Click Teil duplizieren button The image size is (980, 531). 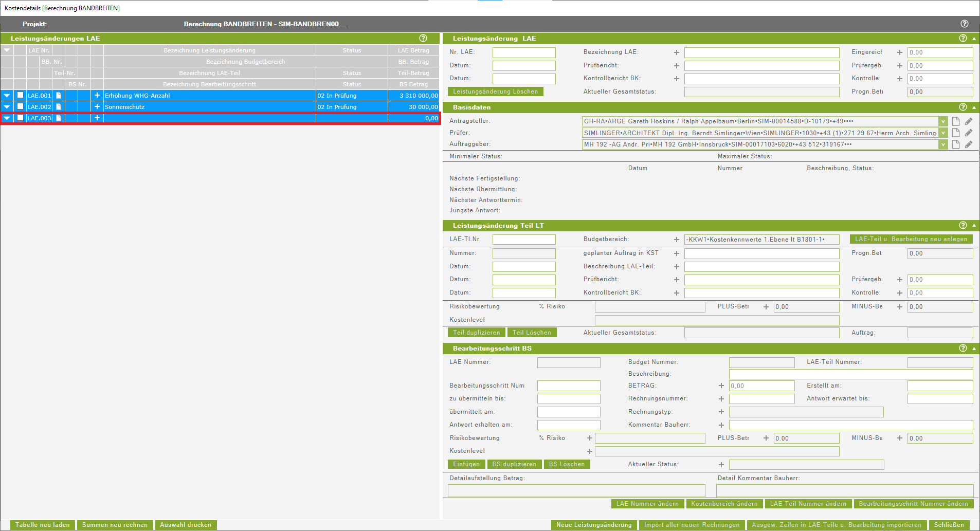pos(476,333)
